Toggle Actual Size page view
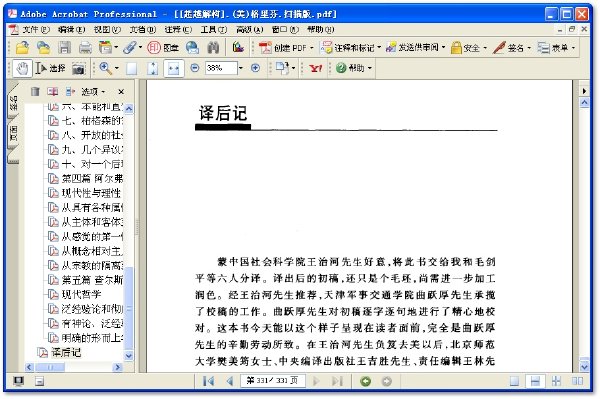Image resolution: width=600 pixels, height=399 pixels. tap(132, 68)
